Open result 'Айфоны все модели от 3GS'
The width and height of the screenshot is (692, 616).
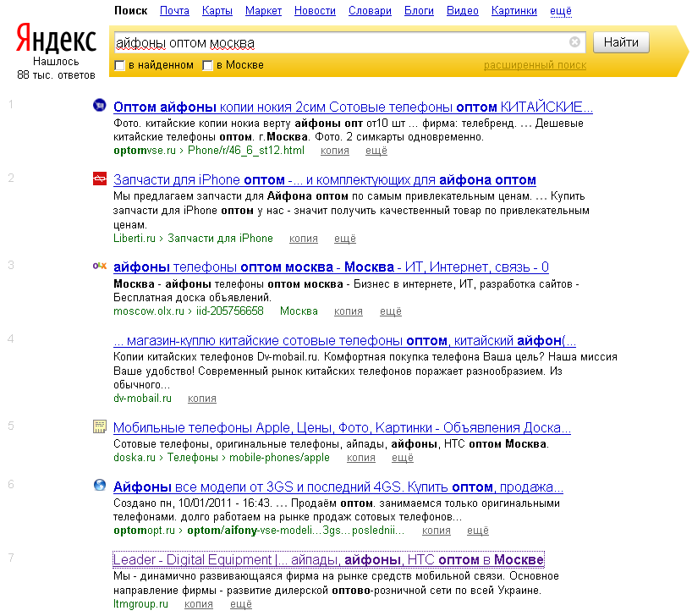[x=338, y=487]
